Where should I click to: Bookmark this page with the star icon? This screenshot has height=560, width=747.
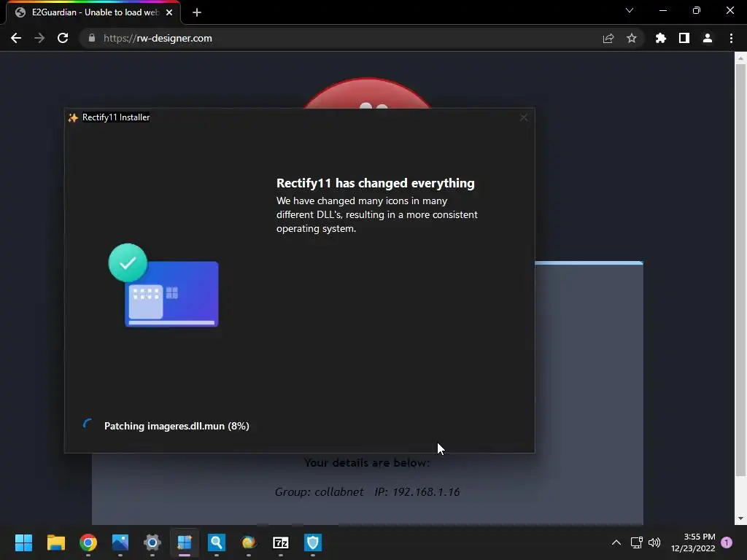(632, 38)
